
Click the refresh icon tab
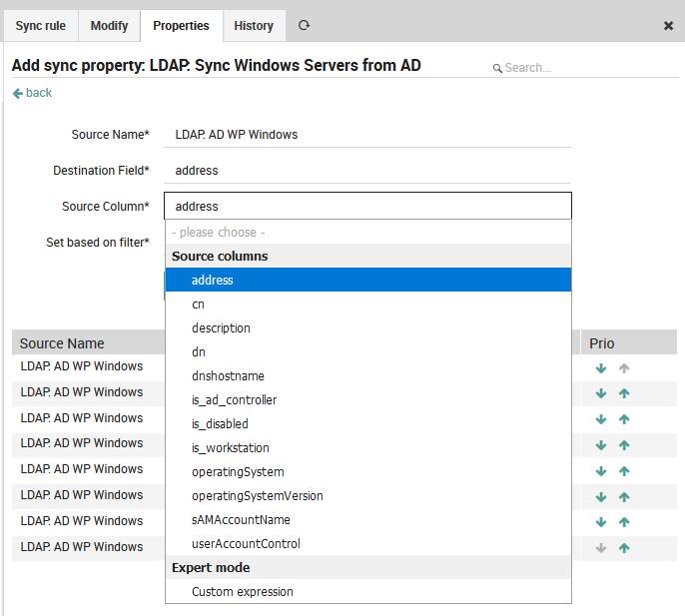pos(304,25)
